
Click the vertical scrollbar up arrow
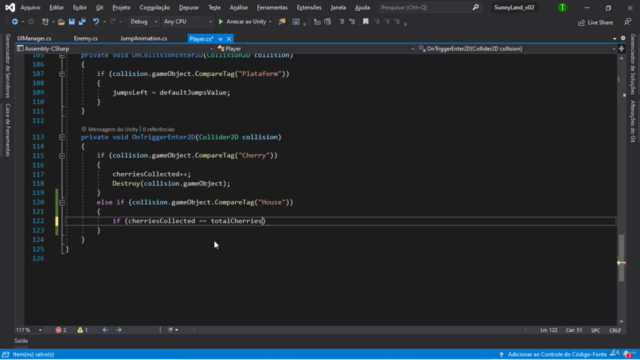click(621, 59)
